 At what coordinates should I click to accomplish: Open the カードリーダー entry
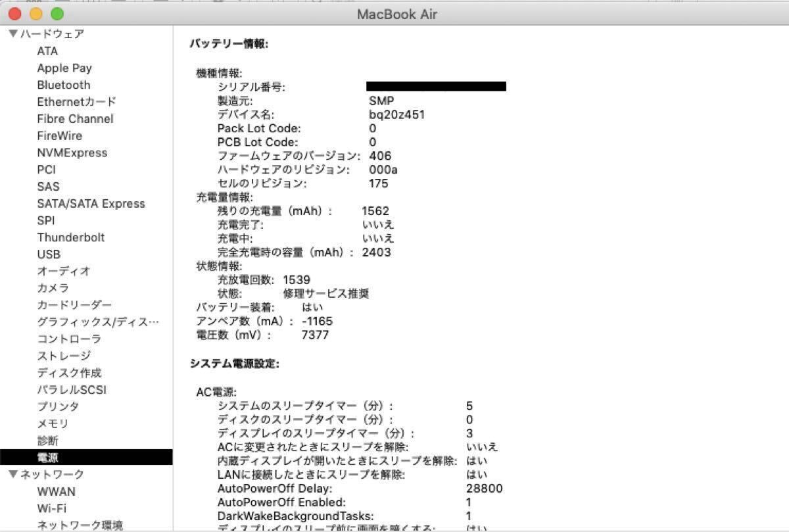click(x=74, y=305)
